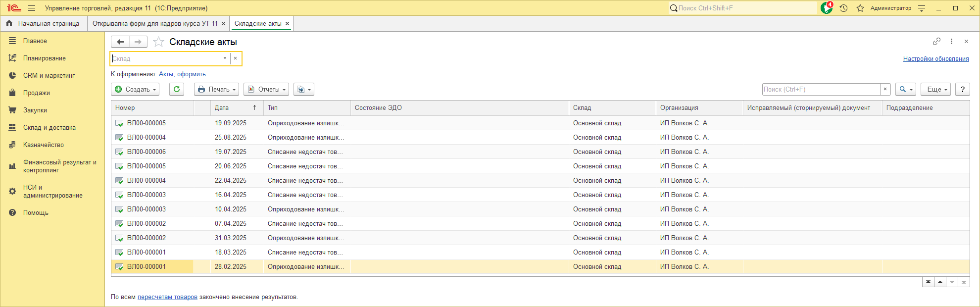Open form options three-dot menu
The image size is (980, 307).
[951, 41]
